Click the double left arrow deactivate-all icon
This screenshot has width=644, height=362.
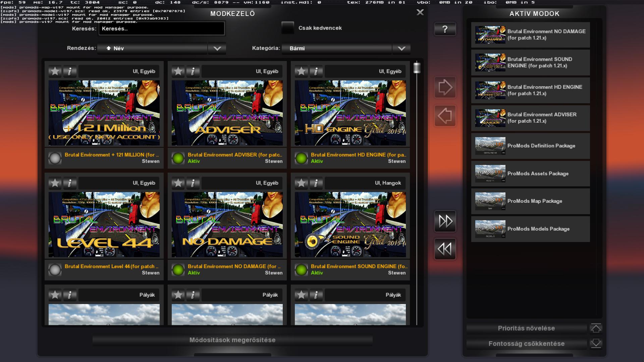445,249
